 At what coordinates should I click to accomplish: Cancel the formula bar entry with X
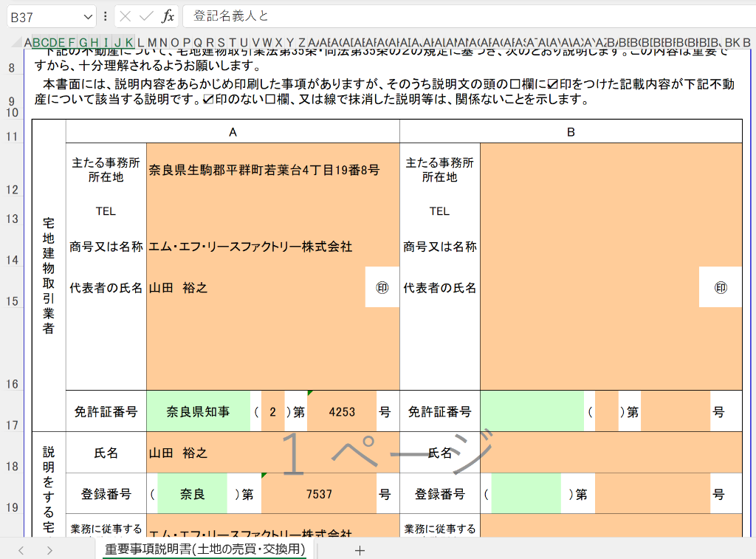126,16
